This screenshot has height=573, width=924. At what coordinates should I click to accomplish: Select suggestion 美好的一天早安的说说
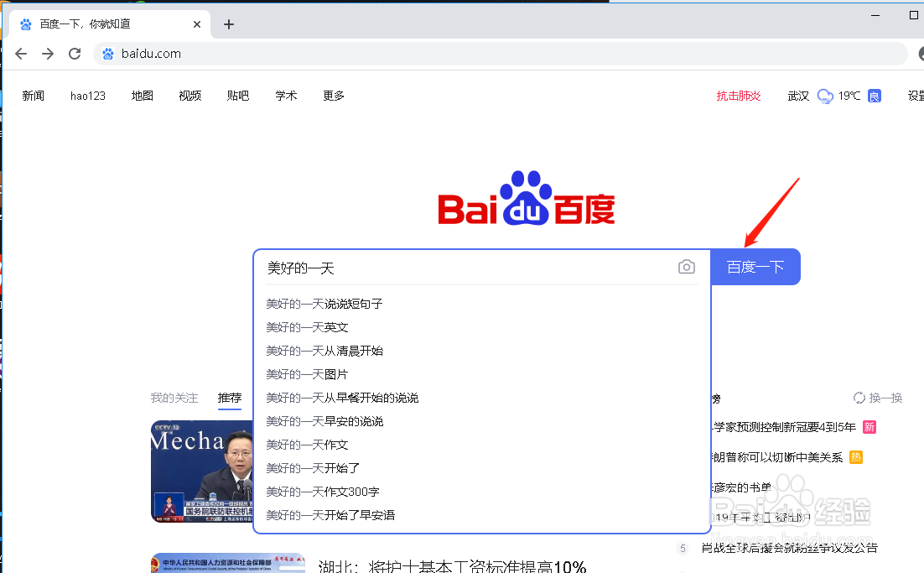[324, 421]
